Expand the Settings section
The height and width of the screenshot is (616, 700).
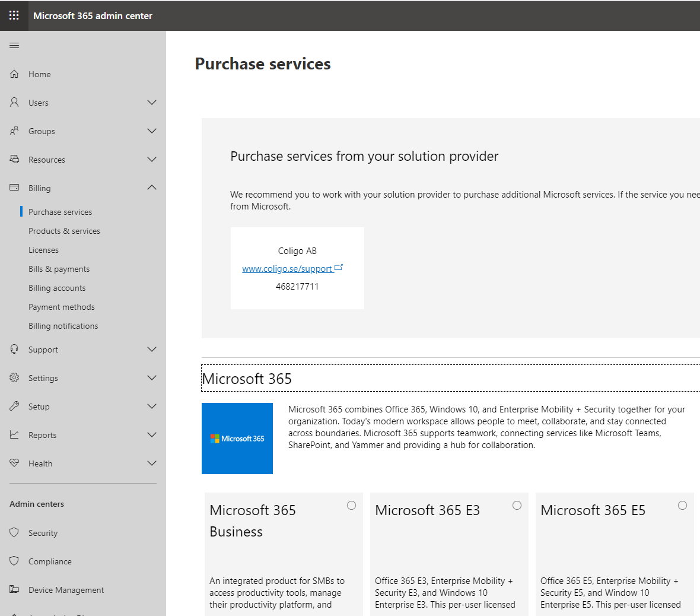(x=152, y=377)
